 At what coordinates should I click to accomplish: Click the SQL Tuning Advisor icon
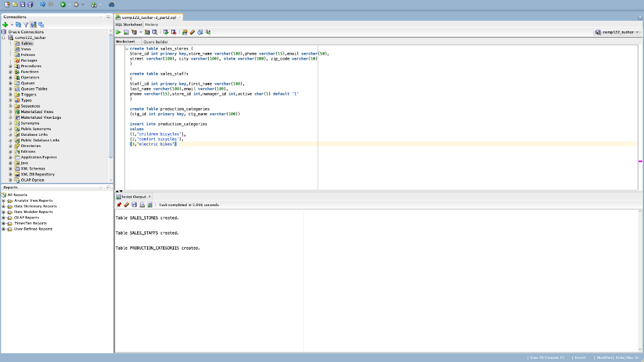pyautogui.click(x=155, y=32)
